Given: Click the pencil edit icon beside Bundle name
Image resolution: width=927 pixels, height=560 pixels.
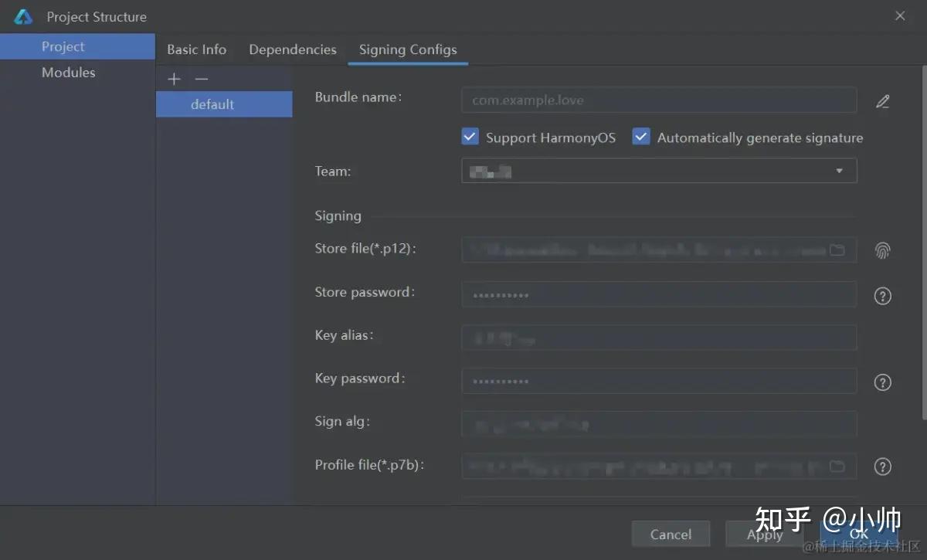Looking at the screenshot, I should point(883,100).
